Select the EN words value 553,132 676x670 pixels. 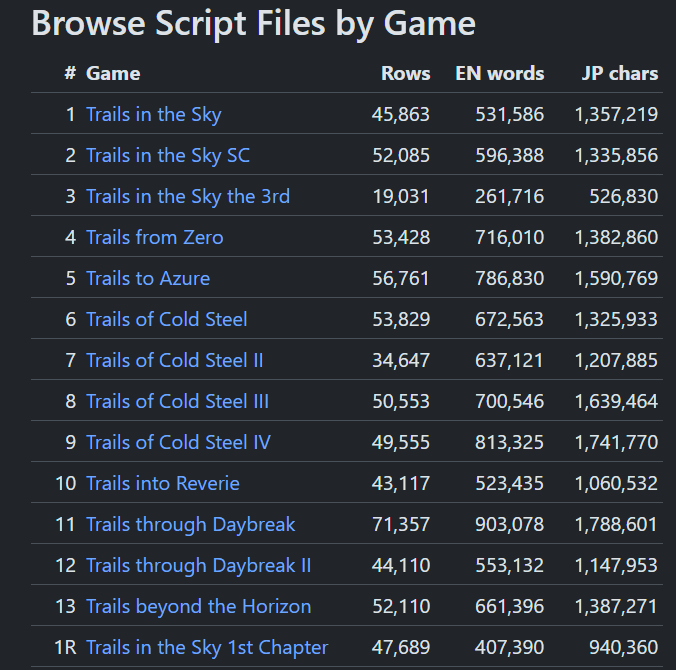coord(510,566)
